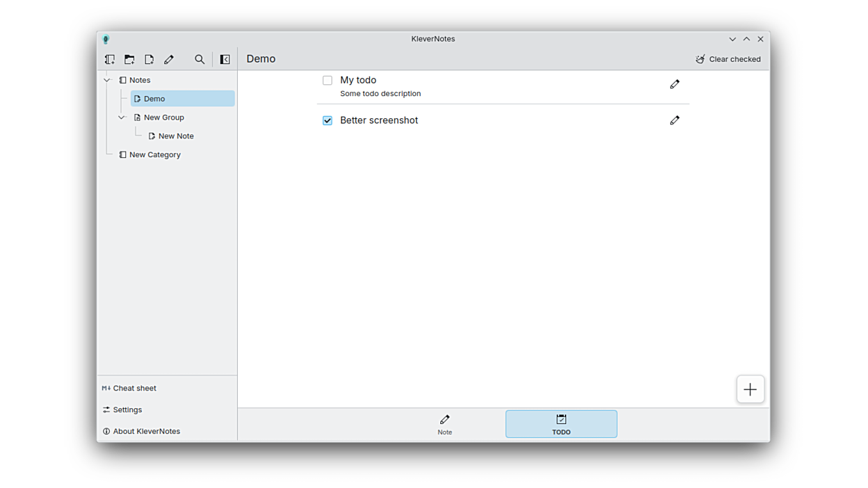Viewport: 868px width, 488px height.
Task: Add a new note using the toolbar
Action: [149, 60]
